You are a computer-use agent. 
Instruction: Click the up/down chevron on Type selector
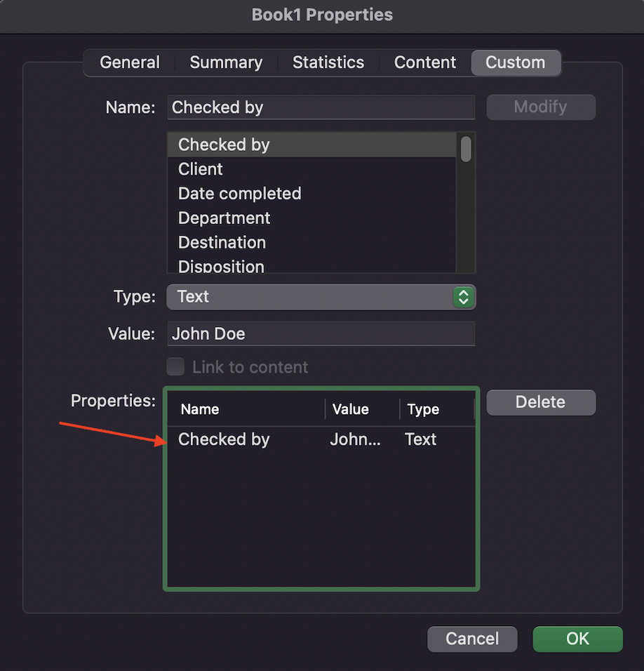[463, 297]
